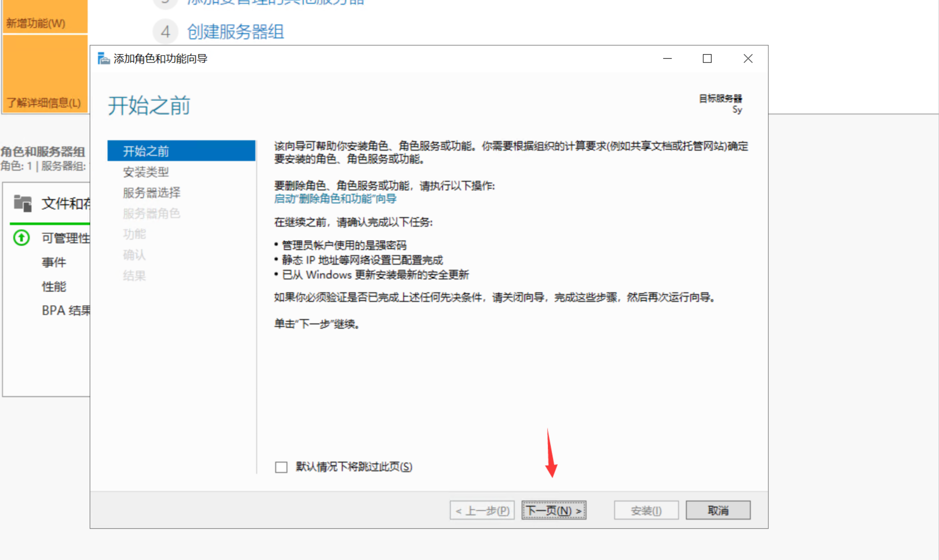
Task: Click the Next (N) button
Action: (554, 510)
